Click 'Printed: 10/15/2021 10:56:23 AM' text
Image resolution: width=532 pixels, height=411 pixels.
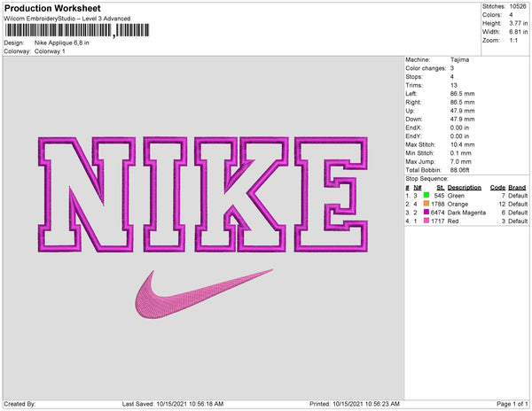355,404
